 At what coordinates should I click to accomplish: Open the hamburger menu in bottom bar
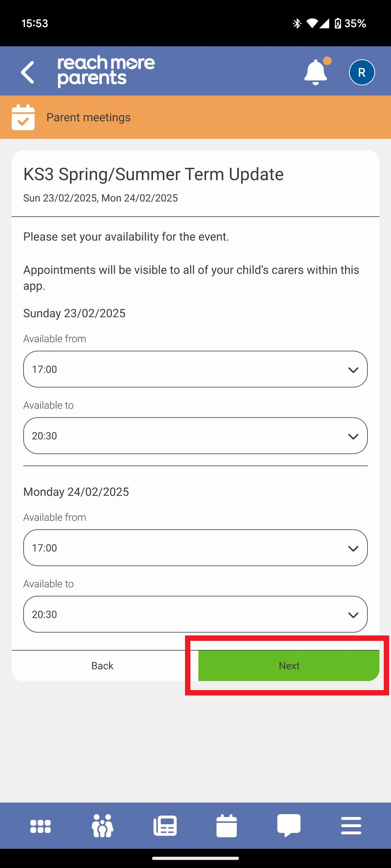(351, 826)
